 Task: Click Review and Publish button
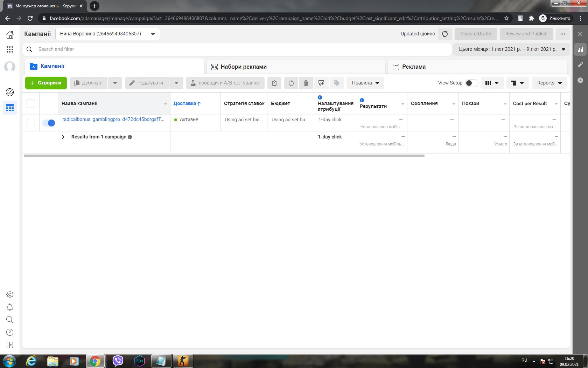[526, 34]
